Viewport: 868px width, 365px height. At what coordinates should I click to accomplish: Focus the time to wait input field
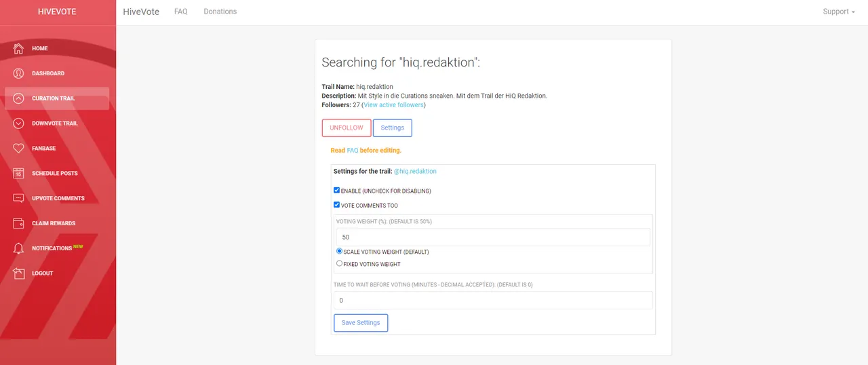pos(493,301)
